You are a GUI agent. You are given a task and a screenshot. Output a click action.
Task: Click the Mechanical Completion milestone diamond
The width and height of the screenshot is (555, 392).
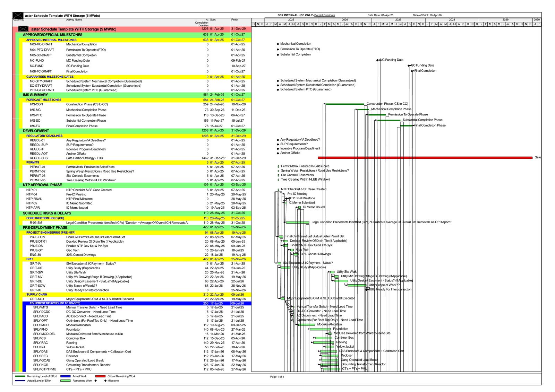[277, 44]
